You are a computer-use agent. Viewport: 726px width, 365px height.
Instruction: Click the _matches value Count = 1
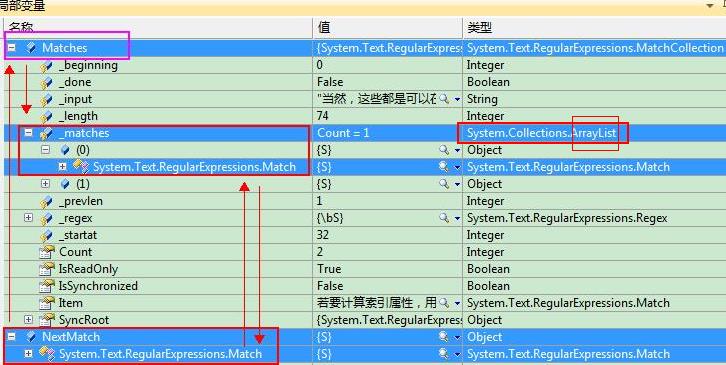coord(343,133)
